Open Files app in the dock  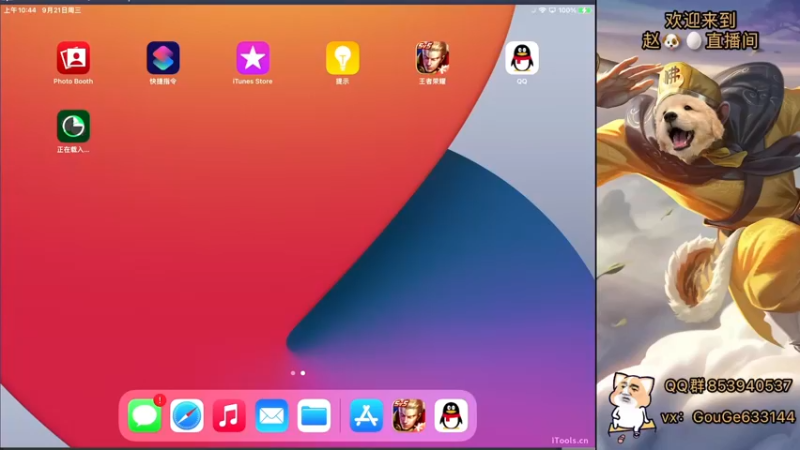click(x=314, y=416)
